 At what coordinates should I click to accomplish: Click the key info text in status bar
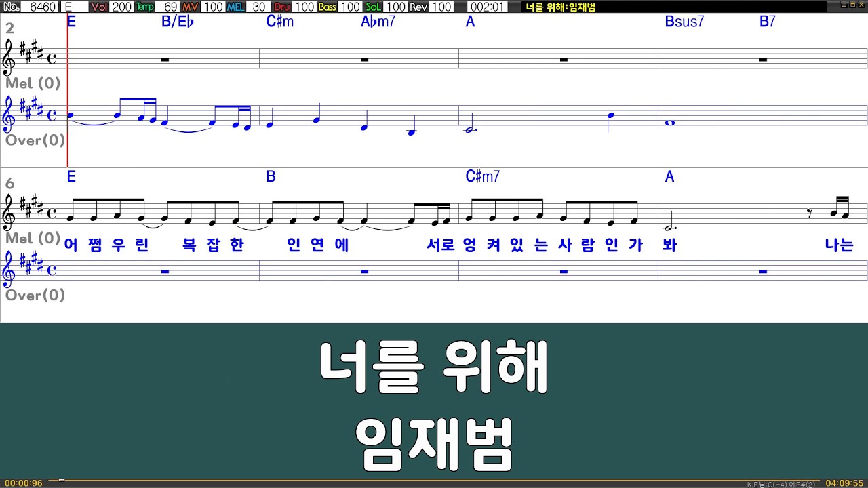[781, 484]
